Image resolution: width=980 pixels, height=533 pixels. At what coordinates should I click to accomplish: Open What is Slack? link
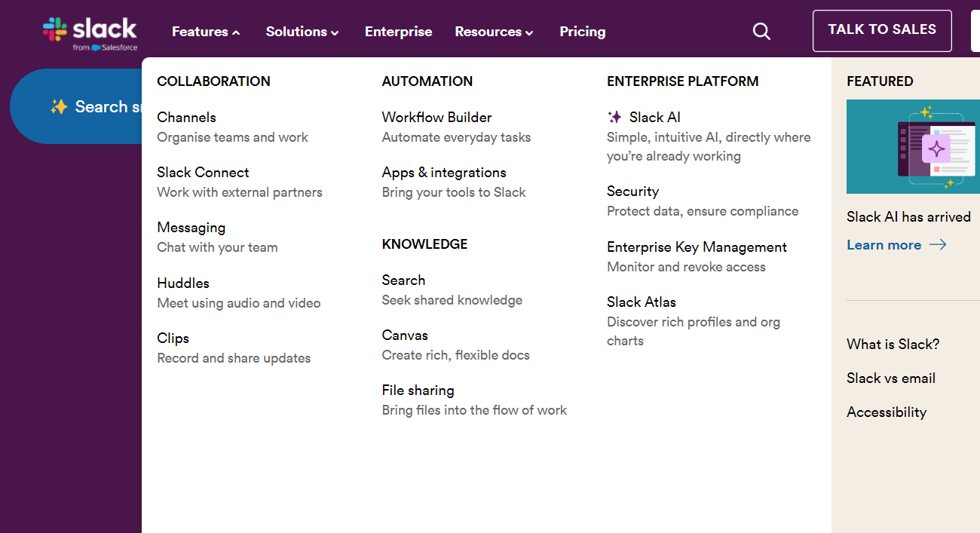[x=893, y=344]
